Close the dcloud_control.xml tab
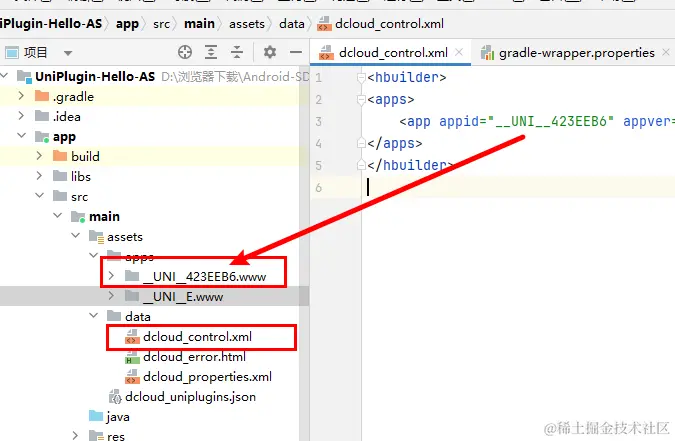Image resolution: width=675 pixels, height=441 pixels. tap(459, 53)
